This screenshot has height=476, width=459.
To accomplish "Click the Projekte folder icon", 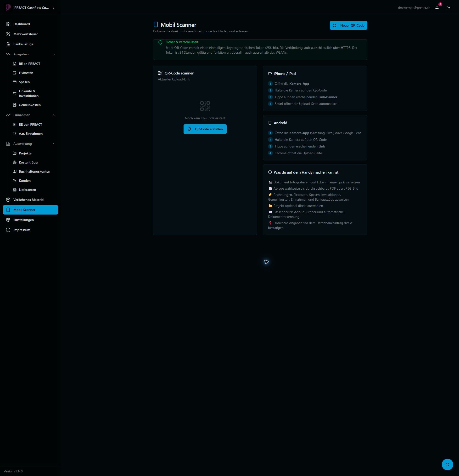I will click(x=15, y=153).
